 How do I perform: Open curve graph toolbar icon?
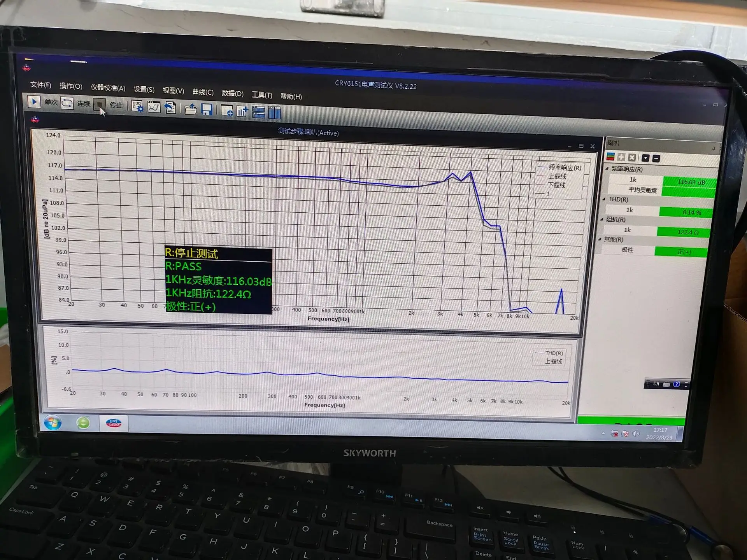[x=154, y=108]
